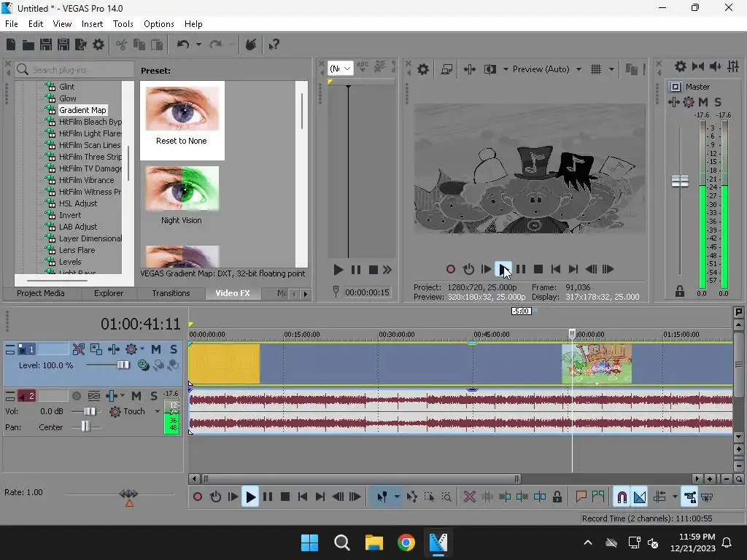Open trimmer media history combo box
747x560 pixels.
(x=340, y=69)
